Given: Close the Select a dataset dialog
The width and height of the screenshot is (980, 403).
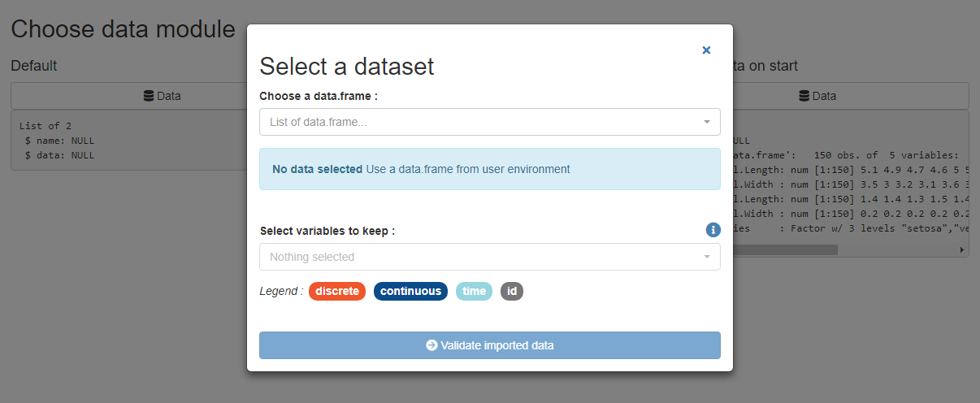Looking at the screenshot, I should click(x=706, y=50).
